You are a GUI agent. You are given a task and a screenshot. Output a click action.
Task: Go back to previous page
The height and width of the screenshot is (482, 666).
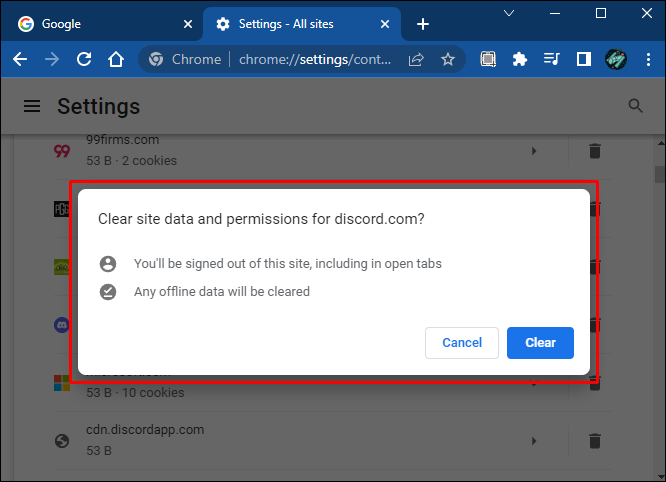tap(20, 59)
